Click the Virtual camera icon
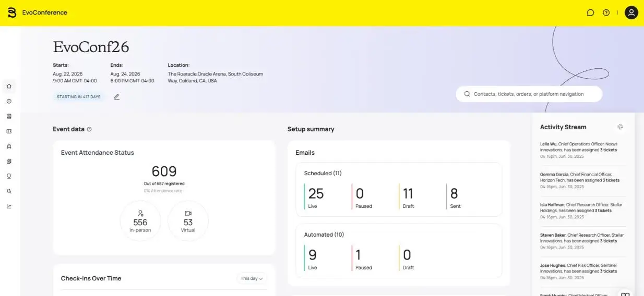Screen dimensions: 644x296 [x=188, y=213]
